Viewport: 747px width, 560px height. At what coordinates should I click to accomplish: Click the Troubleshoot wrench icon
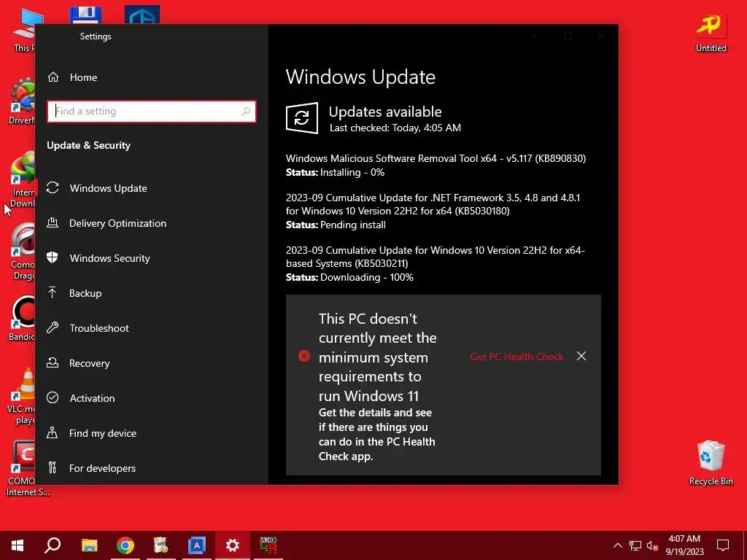click(x=53, y=327)
